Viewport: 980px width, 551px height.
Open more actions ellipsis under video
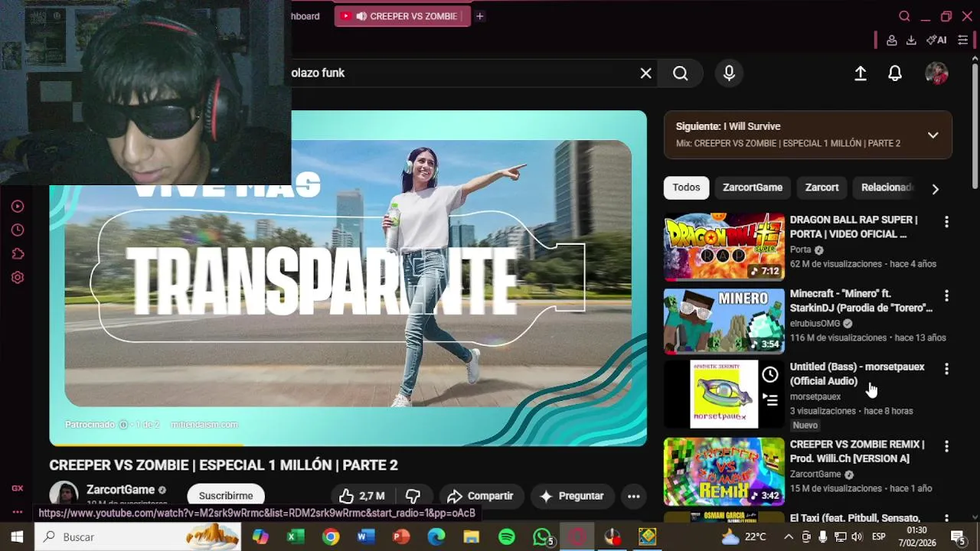(x=633, y=496)
